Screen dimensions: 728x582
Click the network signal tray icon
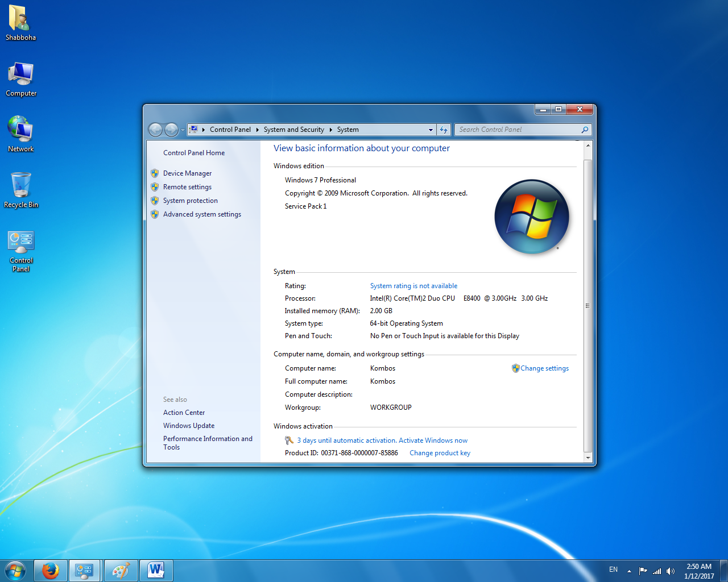(x=657, y=571)
